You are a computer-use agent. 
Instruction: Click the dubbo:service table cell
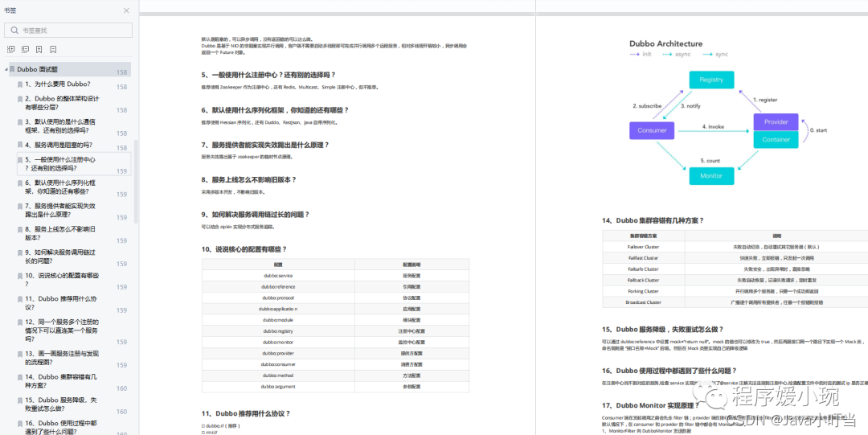point(278,276)
